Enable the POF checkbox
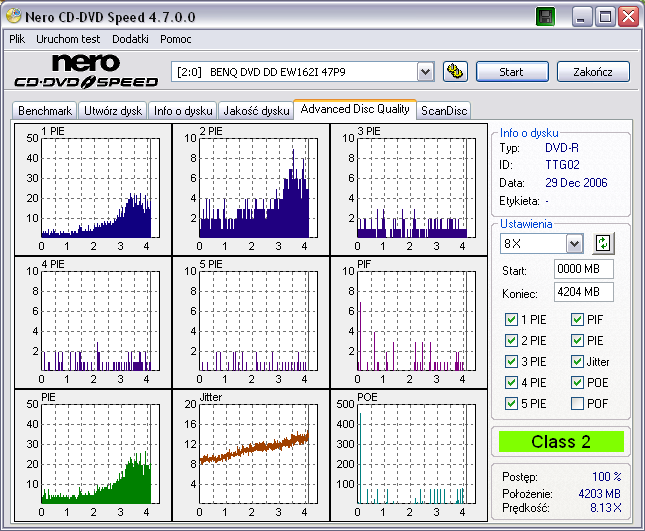This screenshot has height=531, width=645. (x=577, y=403)
